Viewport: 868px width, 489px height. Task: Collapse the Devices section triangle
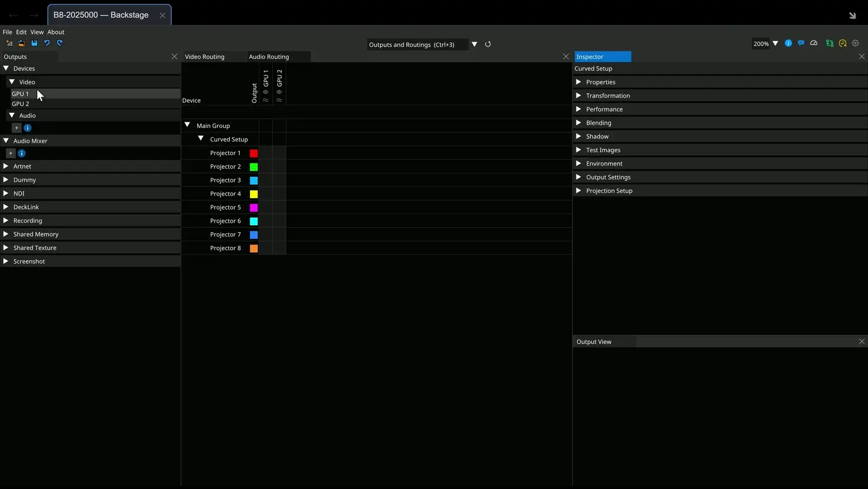point(6,68)
